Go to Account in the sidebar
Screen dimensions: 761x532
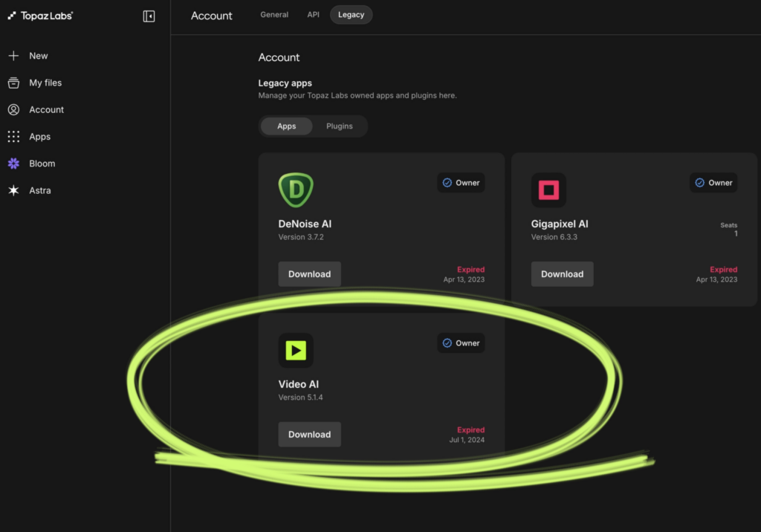[x=46, y=110]
